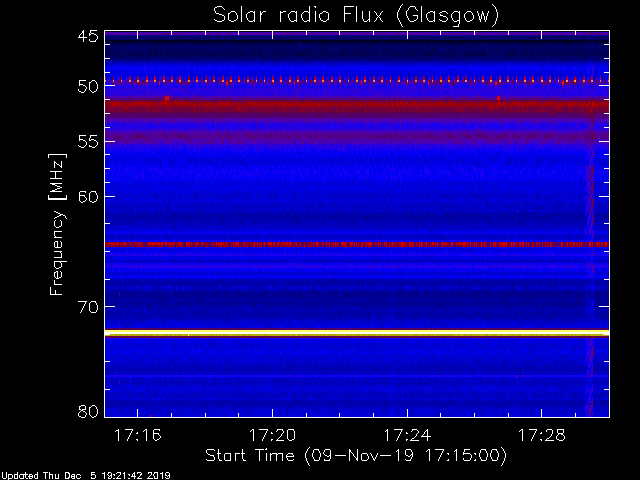Click the Frequency [MHz] axis label
640x480 pixels.
pos(57,224)
